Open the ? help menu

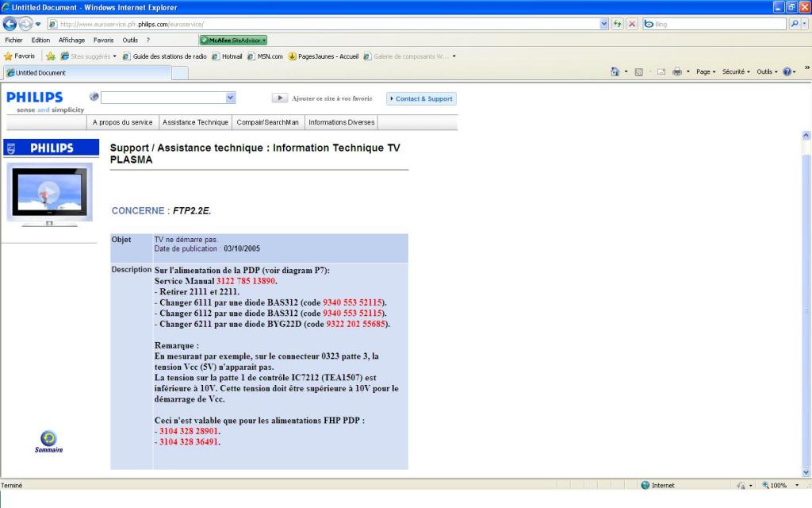pos(148,40)
